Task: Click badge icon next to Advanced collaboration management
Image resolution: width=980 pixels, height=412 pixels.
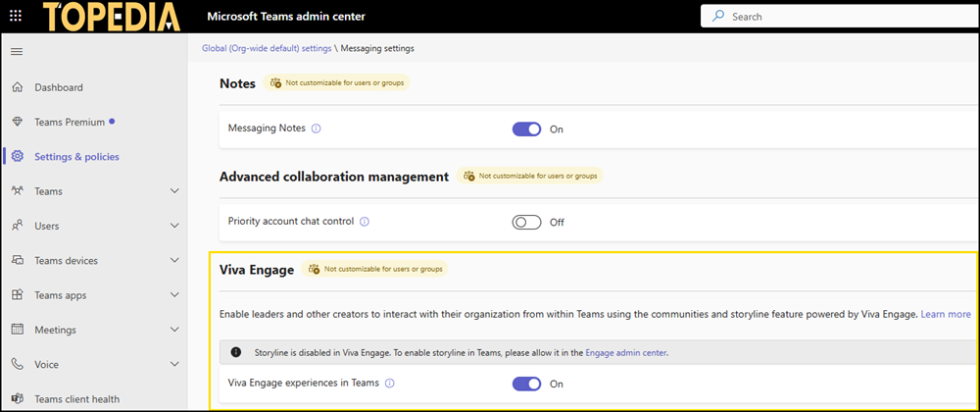Action: pyautogui.click(x=468, y=177)
